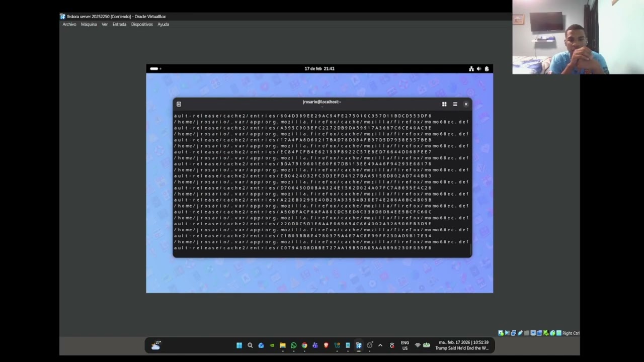This screenshot has width=644, height=362.
Task: Click the battery status tray icon
Action: click(x=427, y=345)
